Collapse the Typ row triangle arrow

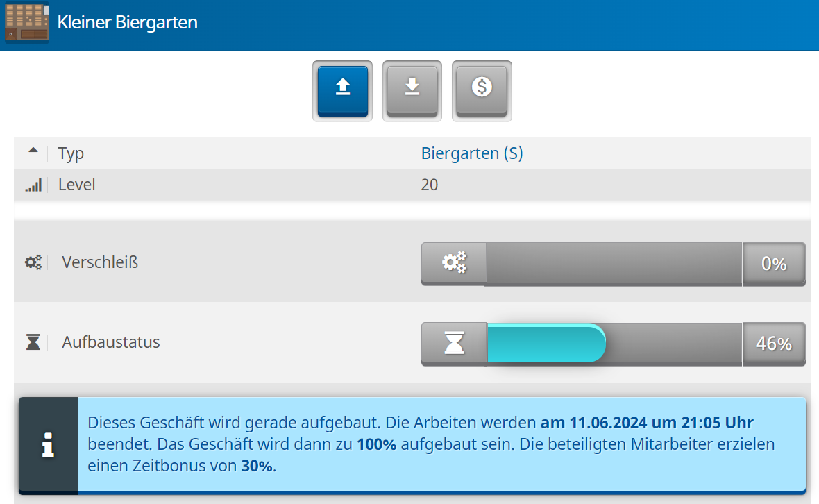tap(33, 151)
